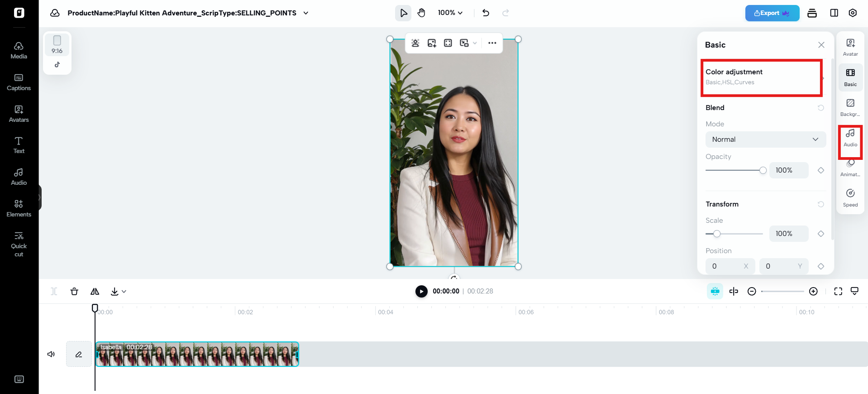The height and width of the screenshot is (394, 868).
Task: Mute the timeline track audio
Action: (x=51, y=354)
